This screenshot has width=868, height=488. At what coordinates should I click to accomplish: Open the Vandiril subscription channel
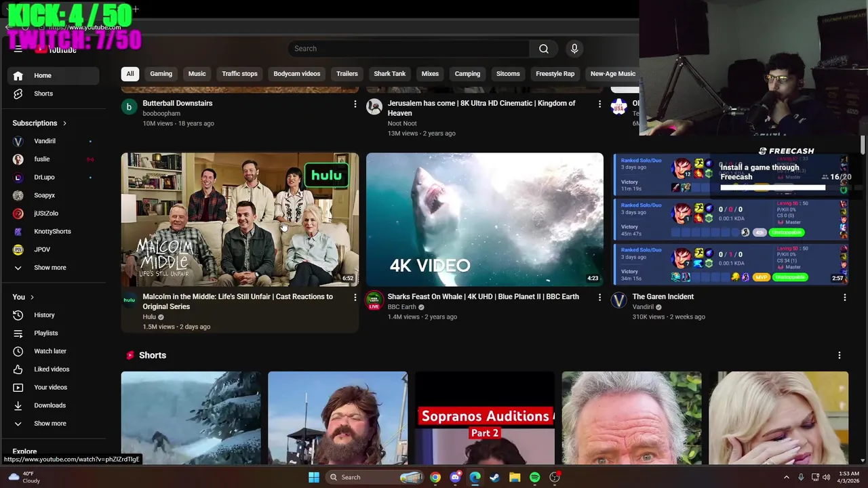coord(53,141)
